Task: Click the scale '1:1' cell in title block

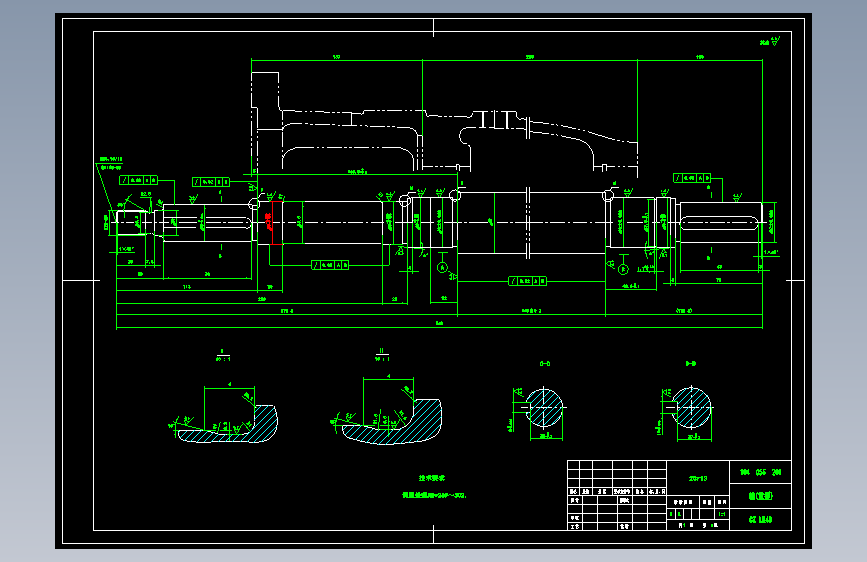Action: [722, 514]
